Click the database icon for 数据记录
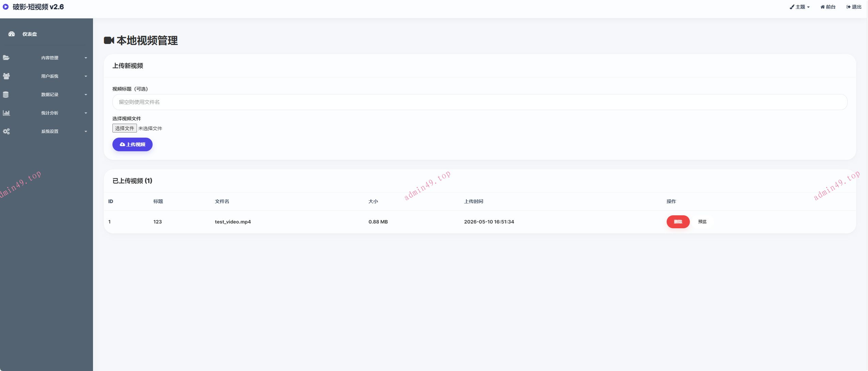Viewport: 868px width, 371px height. 6,94
